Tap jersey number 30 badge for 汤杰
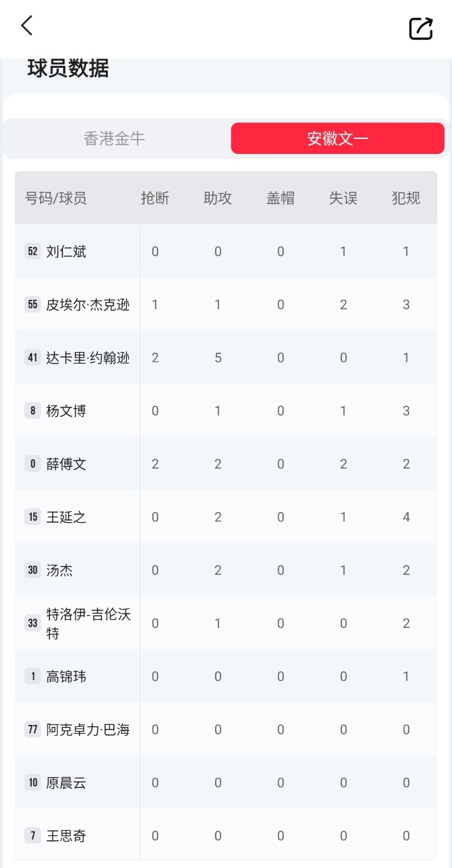 point(33,570)
